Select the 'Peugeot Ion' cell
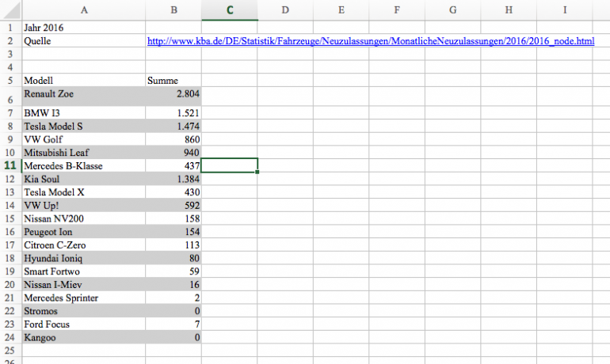 point(84,232)
